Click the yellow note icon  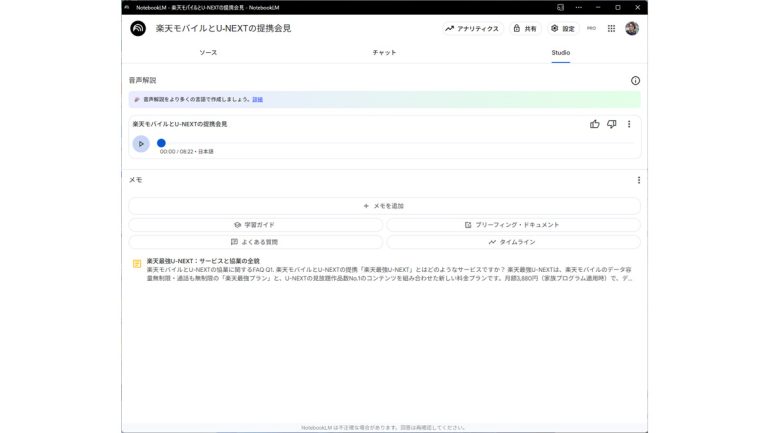[137, 264]
